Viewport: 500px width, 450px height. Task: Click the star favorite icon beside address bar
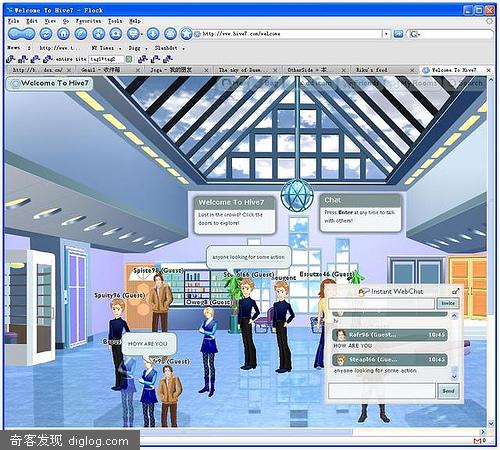(186, 34)
